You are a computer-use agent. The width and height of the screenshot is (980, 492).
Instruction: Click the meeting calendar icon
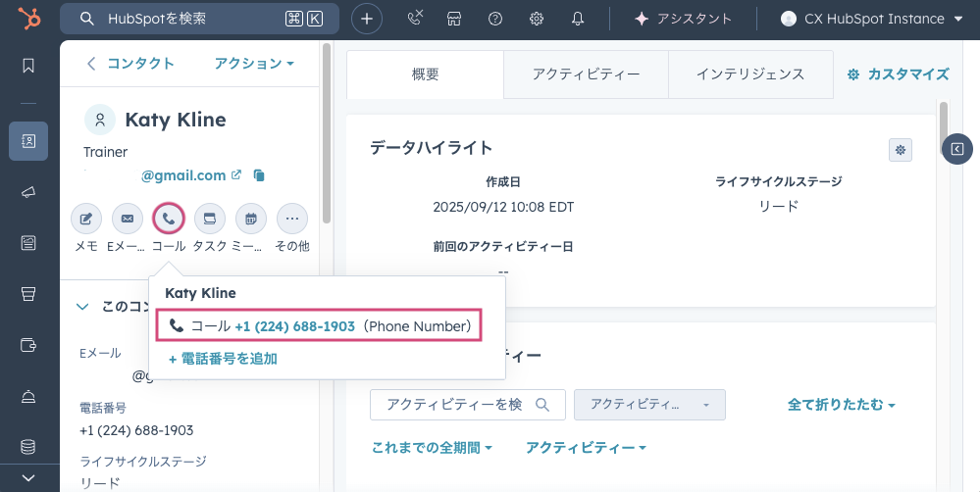point(251,219)
